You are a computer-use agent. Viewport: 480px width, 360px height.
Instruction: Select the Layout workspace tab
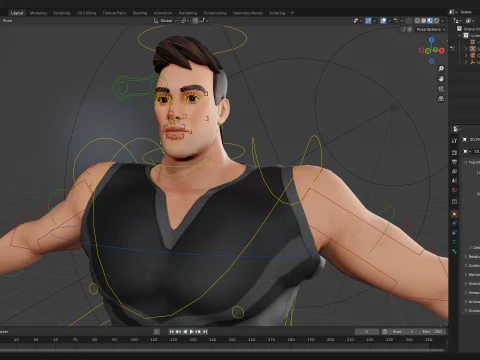[x=17, y=13]
